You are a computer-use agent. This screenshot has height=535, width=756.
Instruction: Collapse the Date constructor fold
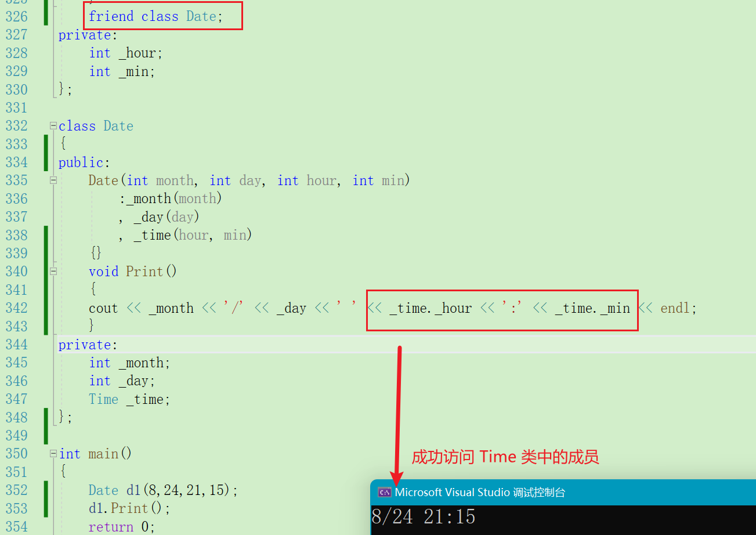click(x=53, y=180)
